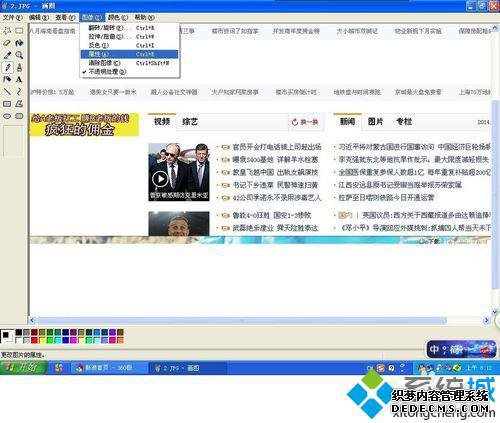Select the Eraser tool in the toolbox
Viewport: 500px width, 423px height.
pos(7,43)
